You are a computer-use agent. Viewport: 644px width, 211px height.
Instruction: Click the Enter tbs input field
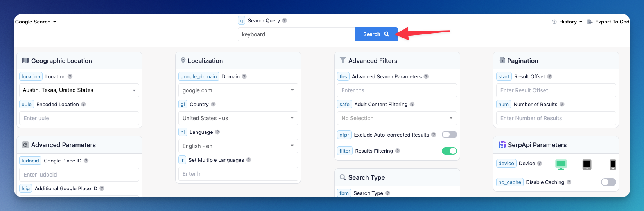pyautogui.click(x=397, y=90)
